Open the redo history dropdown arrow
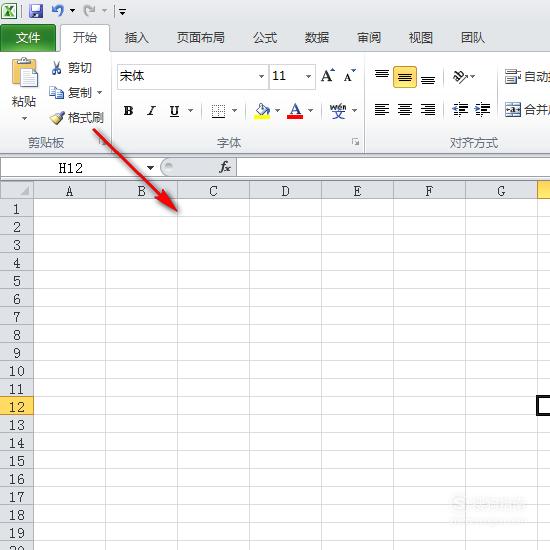The height and width of the screenshot is (550, 550). [104, 11]
